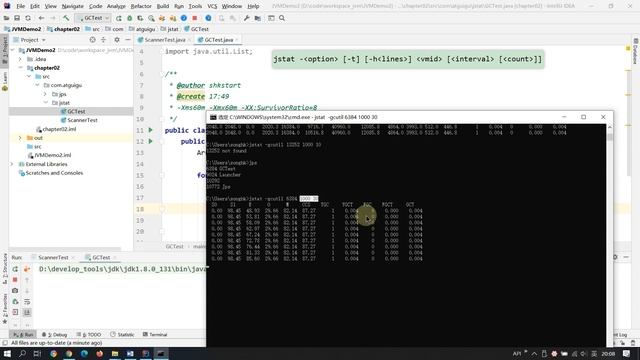Collapse the com.atguigu package
Screen dimensions: 640x360
pos(37,85)
